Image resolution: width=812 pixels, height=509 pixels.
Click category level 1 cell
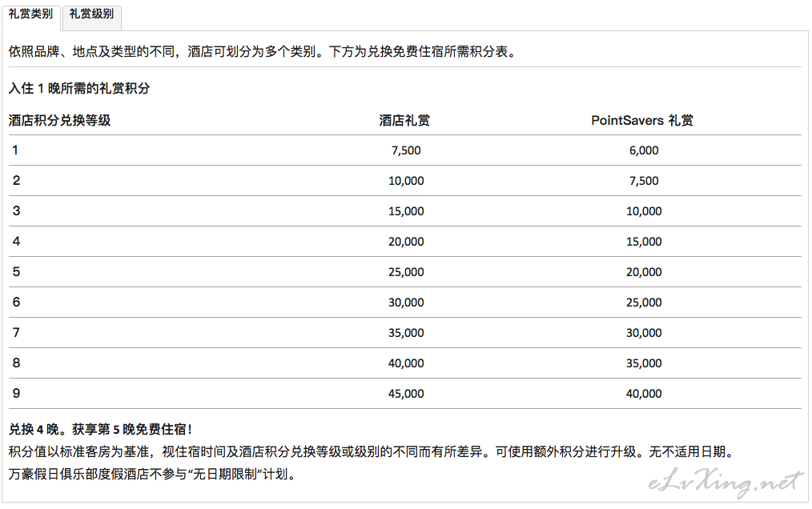(x=15, y=150)
